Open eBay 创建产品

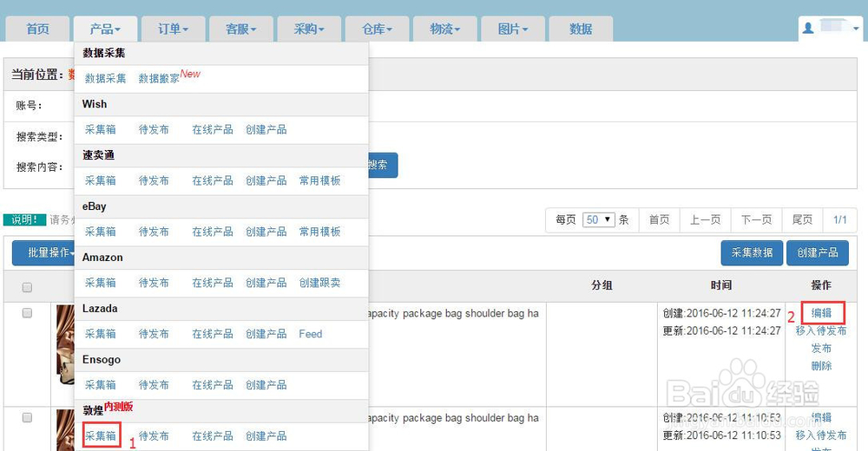tap(266, 232)
